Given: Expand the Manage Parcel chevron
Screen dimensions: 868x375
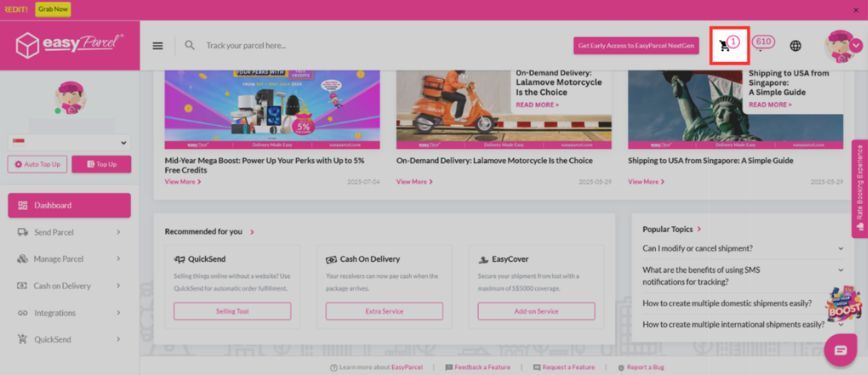Looking at the screenshot, I should pyautogui.click(x=118, y=259).
